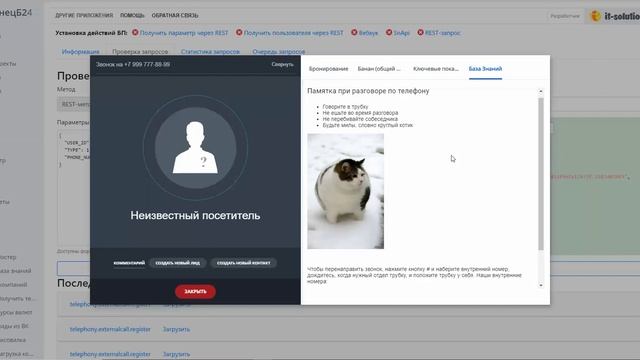Select the 'База Знаний' tab
Image resolution: width=640 pixels, height=360 pixels.
pyautogui.click(x=485, y=69)
